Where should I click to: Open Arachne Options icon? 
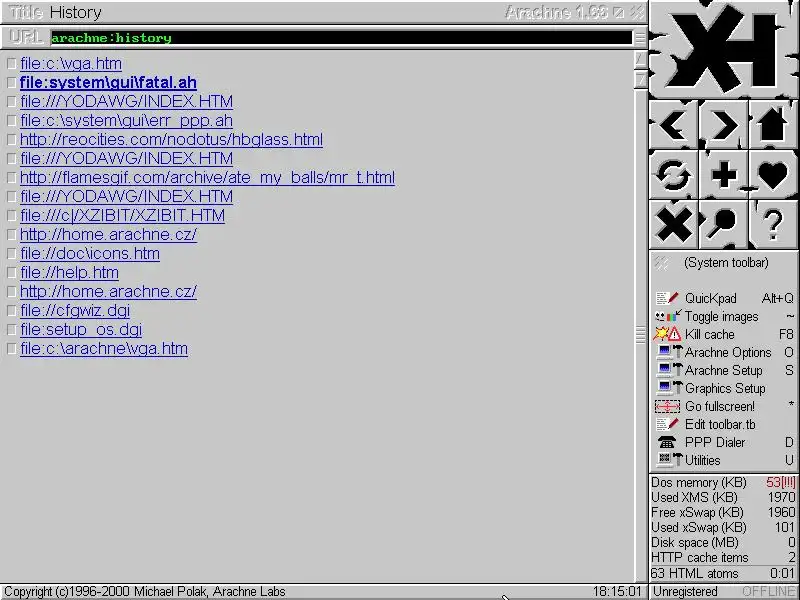(x=669, y=352)
